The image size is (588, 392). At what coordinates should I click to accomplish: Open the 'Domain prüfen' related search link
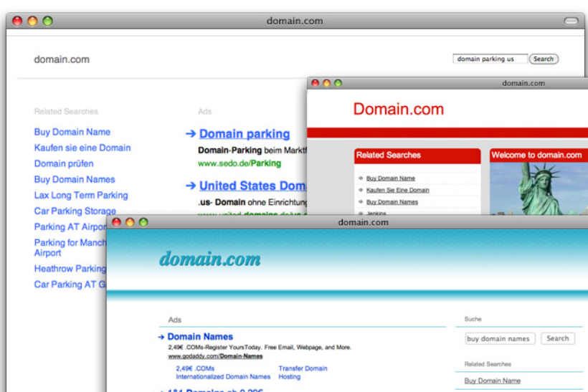[64, 164]
